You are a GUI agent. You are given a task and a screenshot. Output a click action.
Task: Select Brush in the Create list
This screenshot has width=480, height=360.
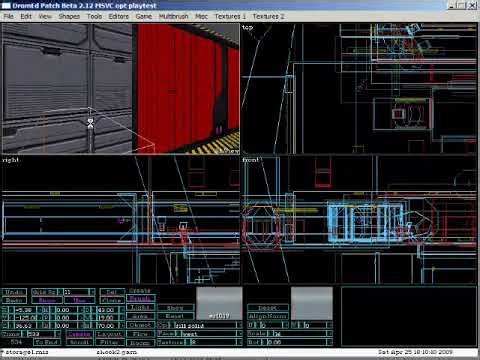point(140,298)
